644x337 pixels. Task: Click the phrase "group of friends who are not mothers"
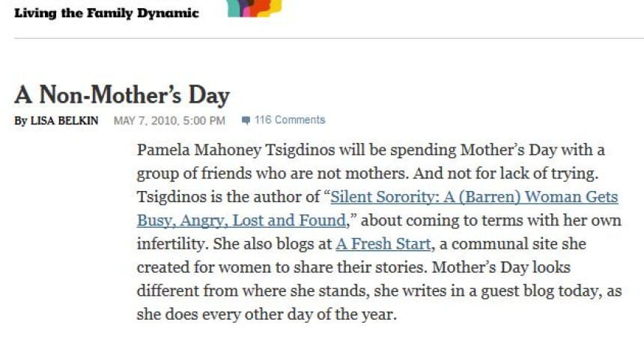[x=273, y=174]
